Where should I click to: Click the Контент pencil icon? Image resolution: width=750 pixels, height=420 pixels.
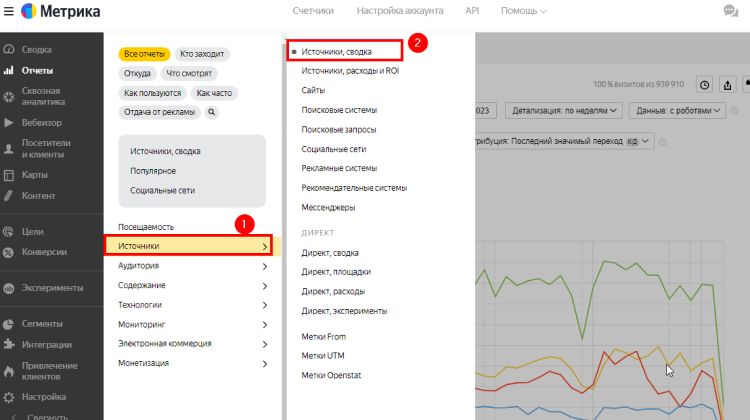[x=9, y=196]
